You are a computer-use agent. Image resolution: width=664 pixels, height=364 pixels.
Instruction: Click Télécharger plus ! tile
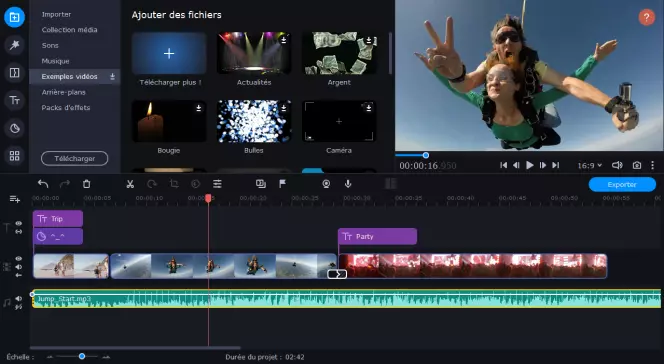coord(169,54)
